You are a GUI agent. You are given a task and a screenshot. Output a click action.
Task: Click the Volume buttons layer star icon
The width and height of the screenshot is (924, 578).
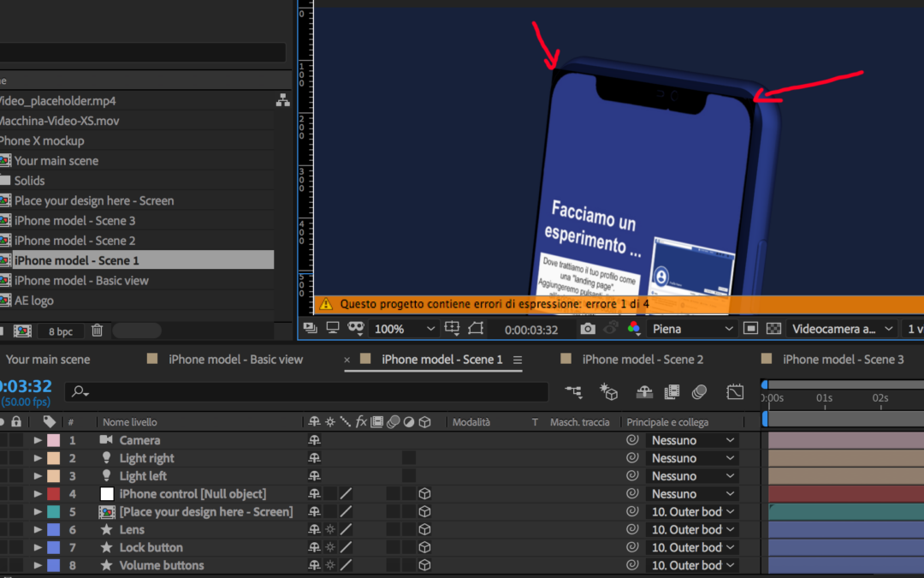point(106,564)
